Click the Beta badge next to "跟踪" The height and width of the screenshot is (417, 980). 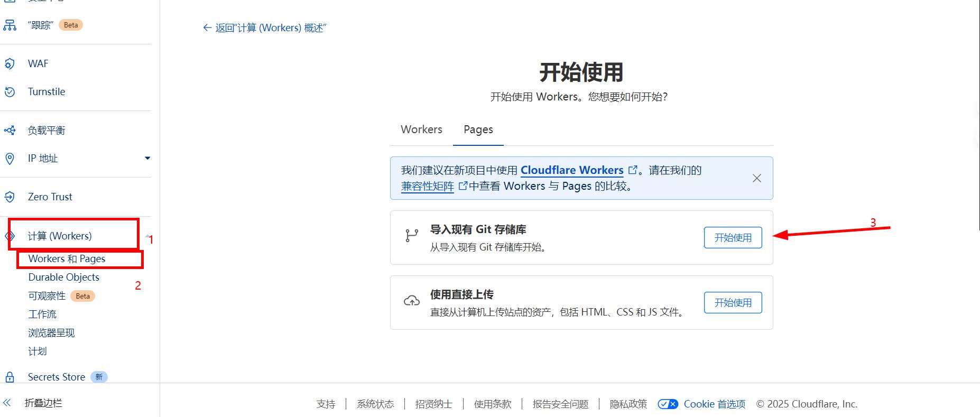tap(71, 25)
